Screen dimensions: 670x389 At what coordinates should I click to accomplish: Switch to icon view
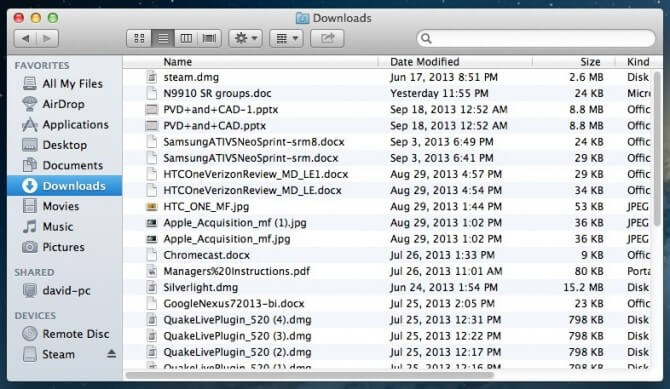(139, 38)
